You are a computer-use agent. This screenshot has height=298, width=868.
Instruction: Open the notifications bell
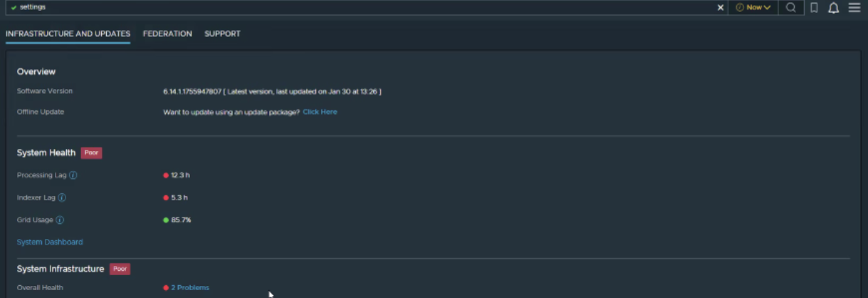[x=833, y=8]
